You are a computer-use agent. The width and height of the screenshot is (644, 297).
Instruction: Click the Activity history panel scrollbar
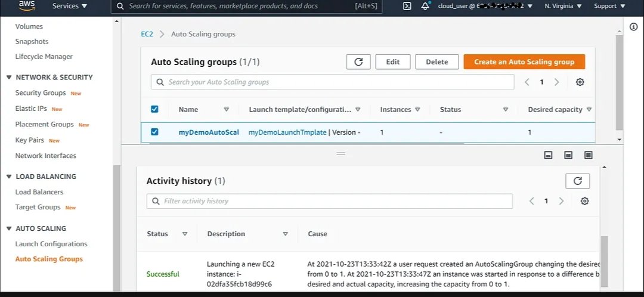[x=603, y=262]
